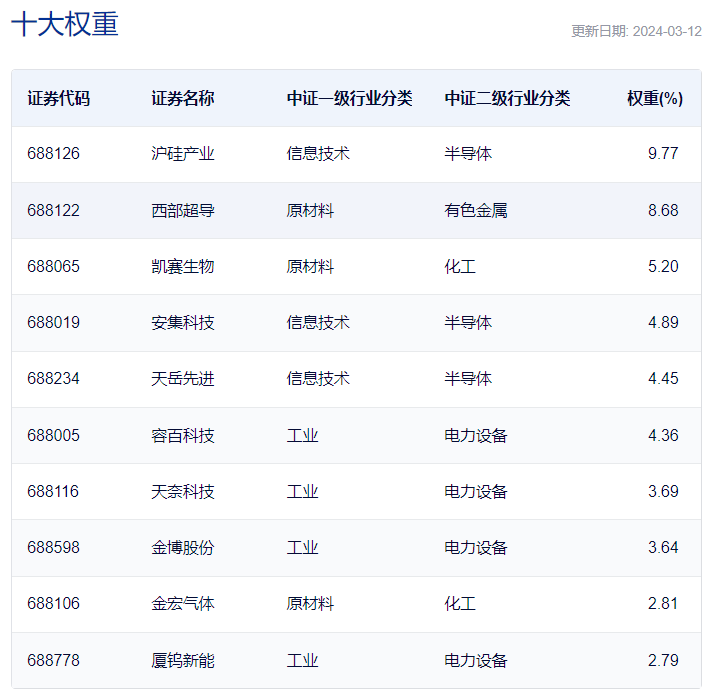This screenshot has height=695, width=727.
Task: Select security code 688778
Action: pyautogui.click(x=53, y=661)
